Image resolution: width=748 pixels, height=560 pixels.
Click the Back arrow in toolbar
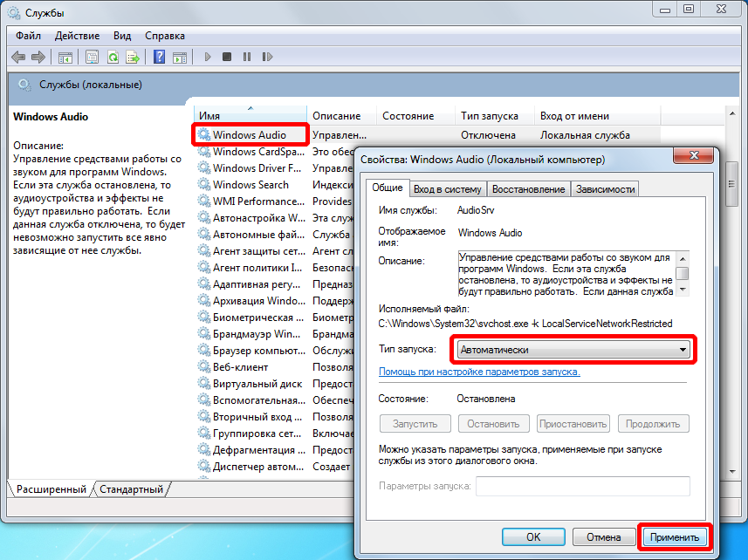click(18, 58)
